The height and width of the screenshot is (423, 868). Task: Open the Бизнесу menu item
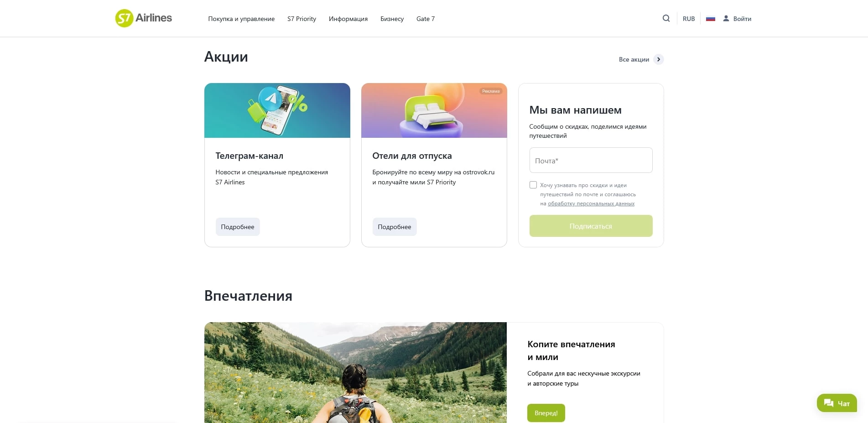click(392, 19)
